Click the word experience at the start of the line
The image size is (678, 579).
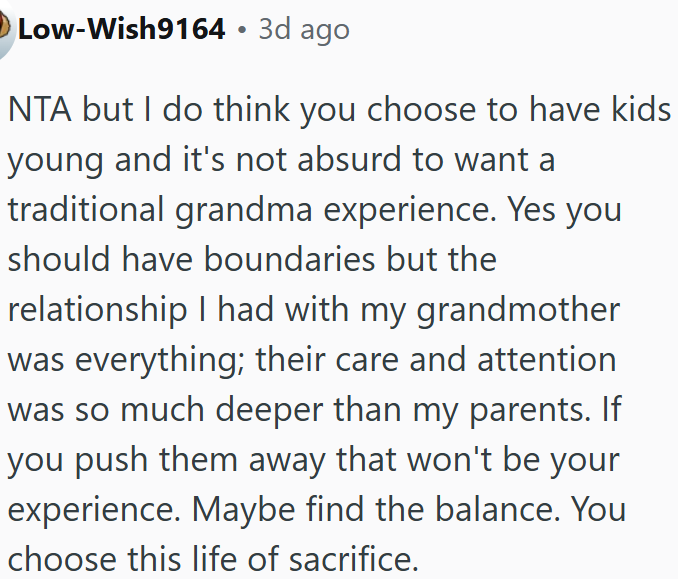click(94, 511)
